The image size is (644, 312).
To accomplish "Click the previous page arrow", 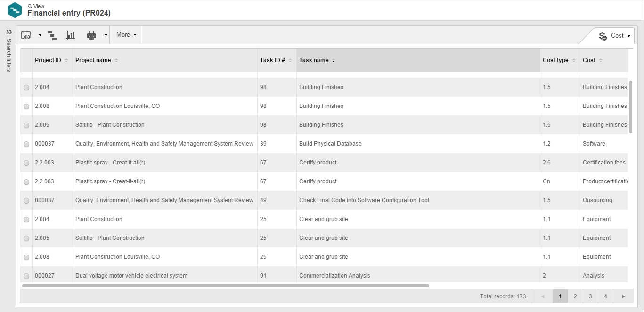I will [x=542, y=296].
